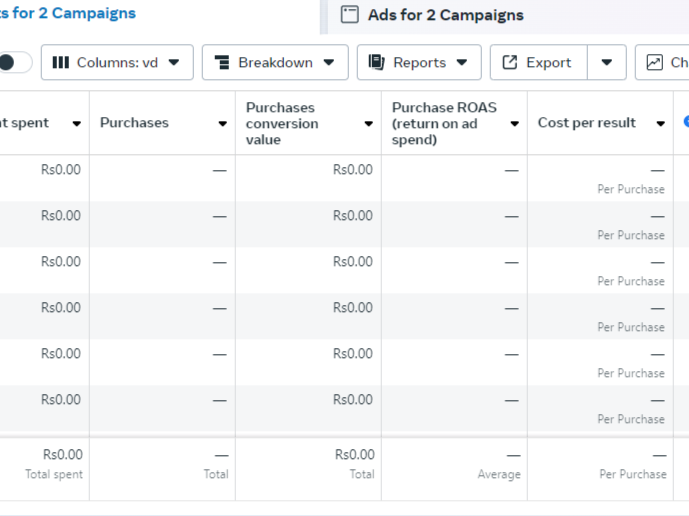Click the Columns icon in toolbar

click(61, 62)
